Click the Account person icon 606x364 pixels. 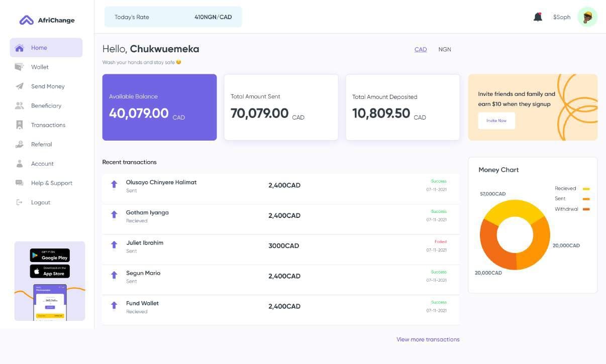pos(20,164)
